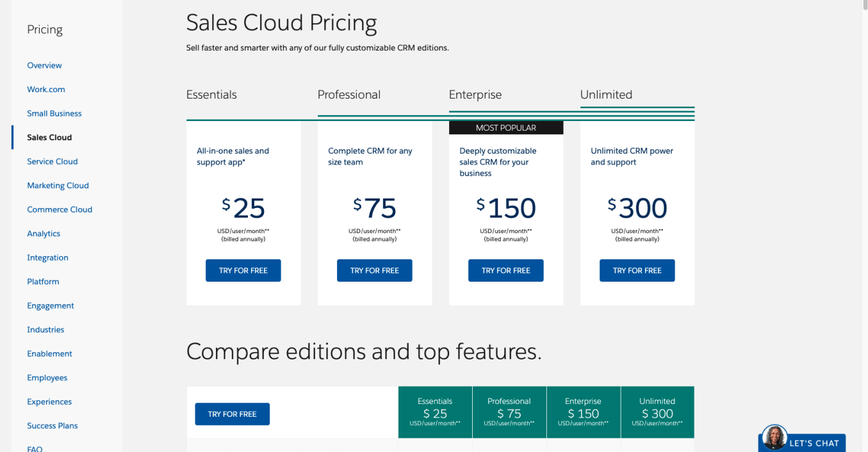
Task: Click 'All-in-one sales and support app' text
Action: point(233,157)
